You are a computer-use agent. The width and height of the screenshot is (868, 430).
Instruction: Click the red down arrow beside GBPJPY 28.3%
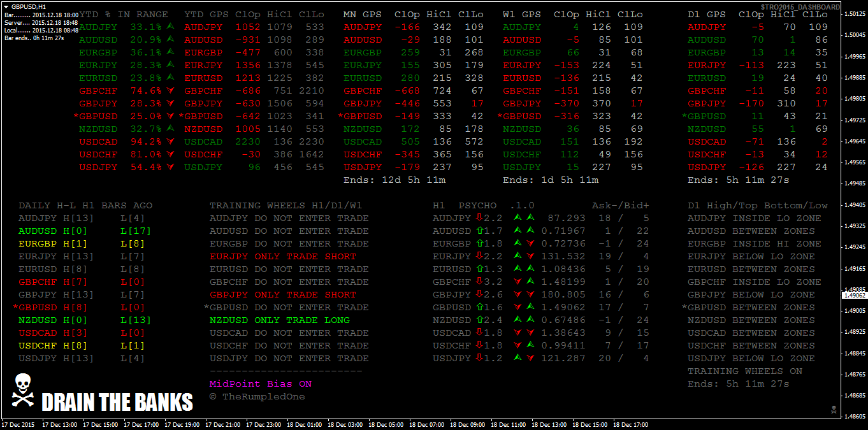tap(170, 104)
